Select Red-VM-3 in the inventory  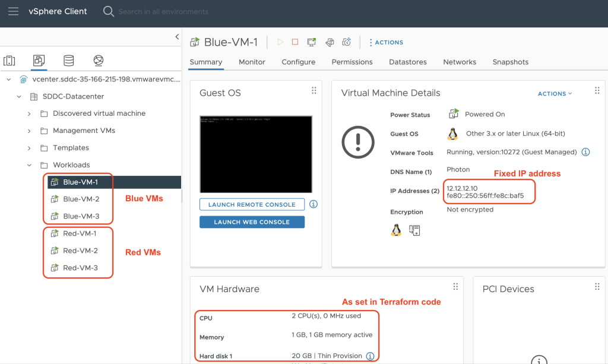[80, 268]
